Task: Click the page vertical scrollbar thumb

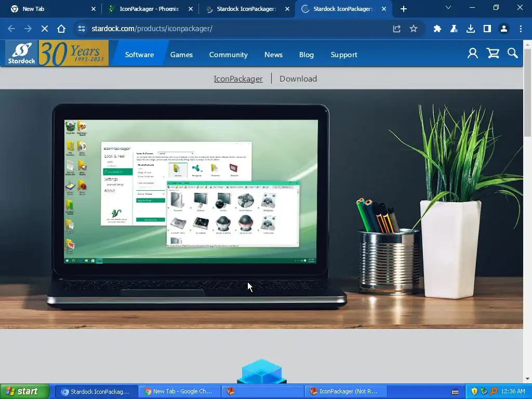Action: click(x=527, y=91)
